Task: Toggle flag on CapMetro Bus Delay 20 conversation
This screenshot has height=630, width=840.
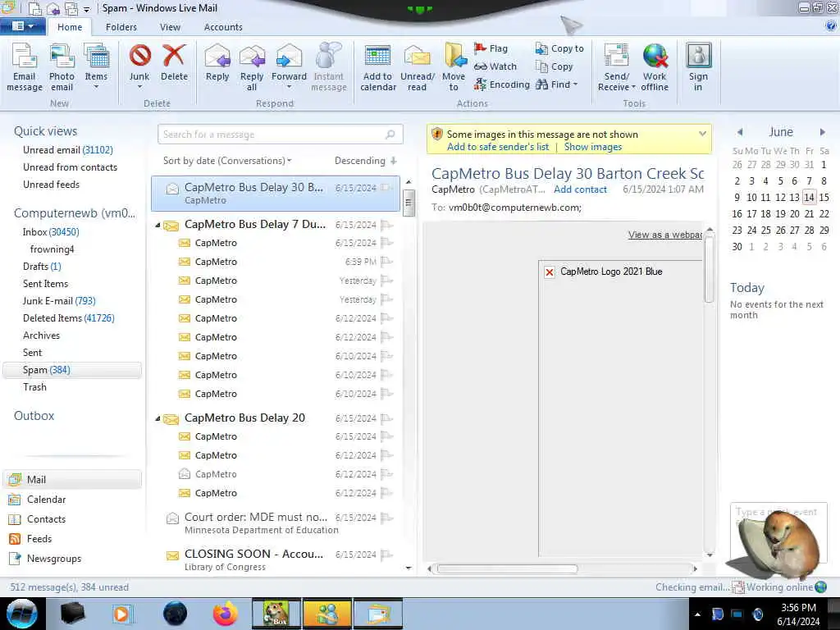Action: (387, 418)
